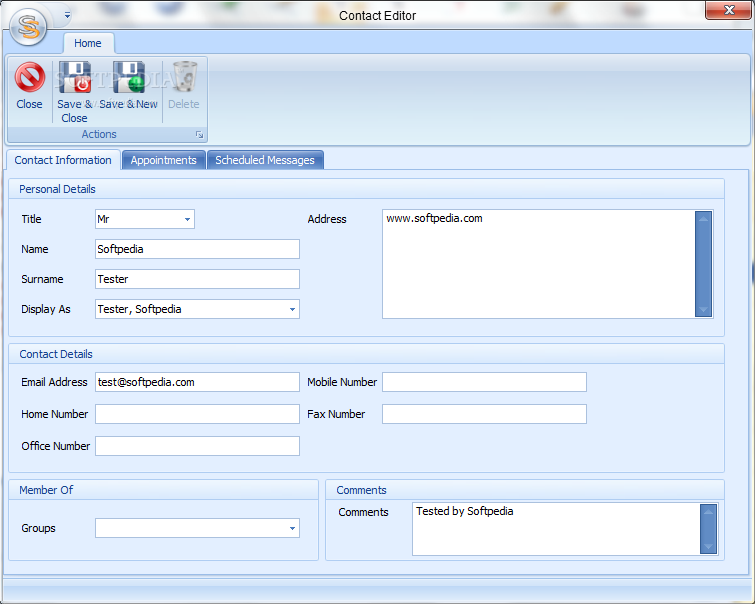Click the Mobile Number field

[x=484, y=382]
